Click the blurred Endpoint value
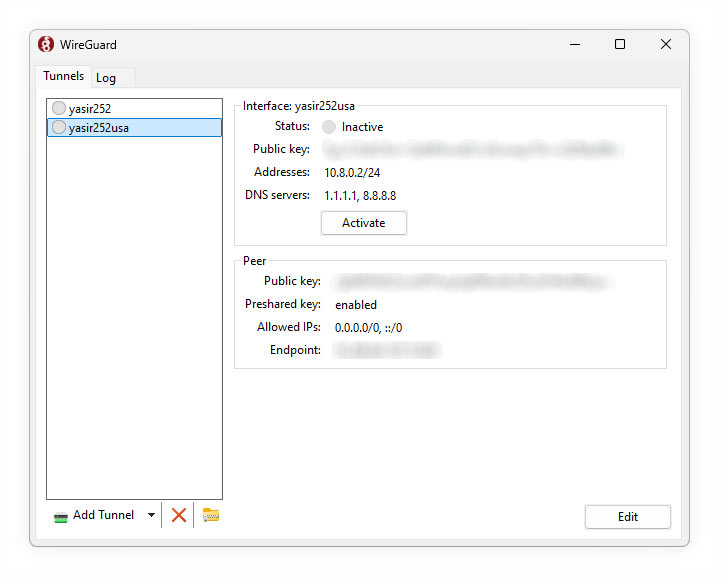This screenshot has height=583, width=721. [x=387, y=350]
